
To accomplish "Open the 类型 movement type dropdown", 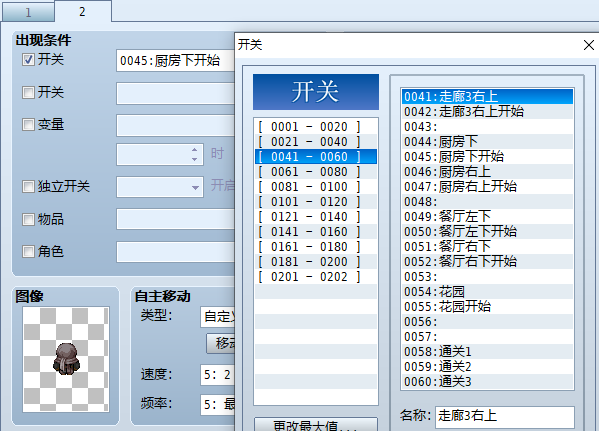I will (x=217, y=317).
